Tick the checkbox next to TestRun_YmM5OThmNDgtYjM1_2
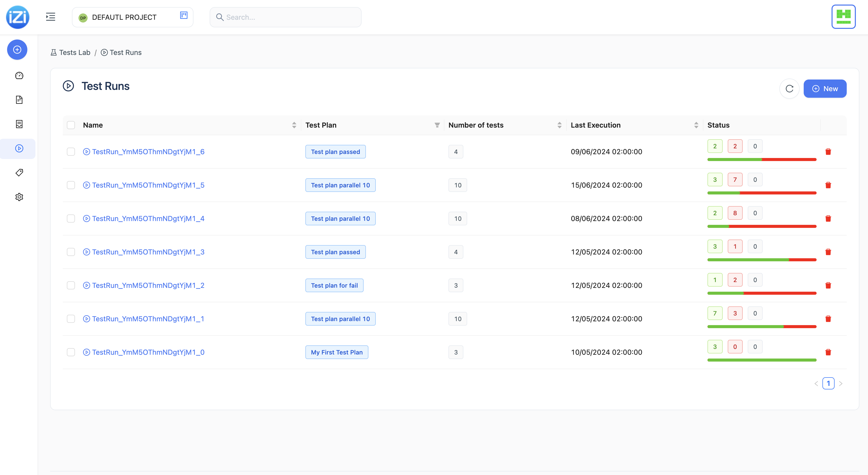 point(71,285)
